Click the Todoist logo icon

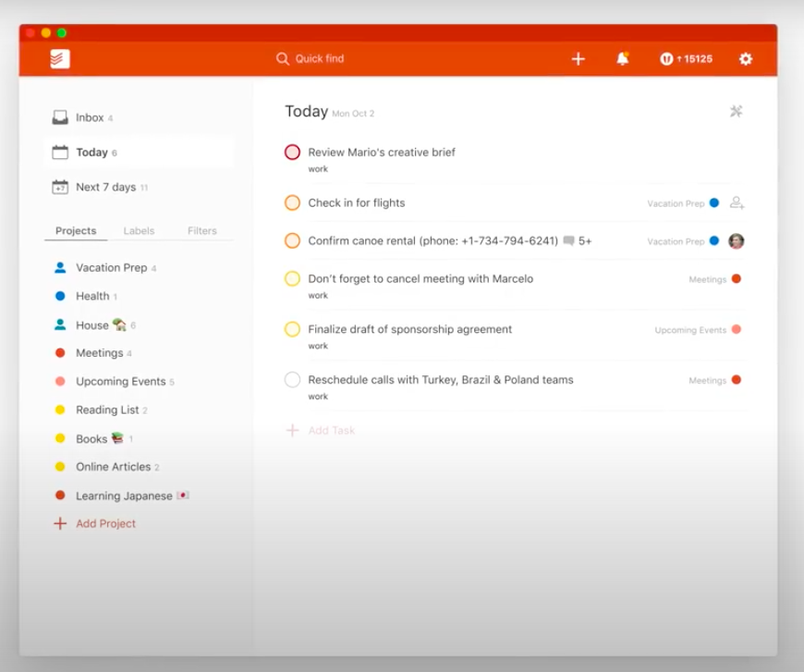60,59
